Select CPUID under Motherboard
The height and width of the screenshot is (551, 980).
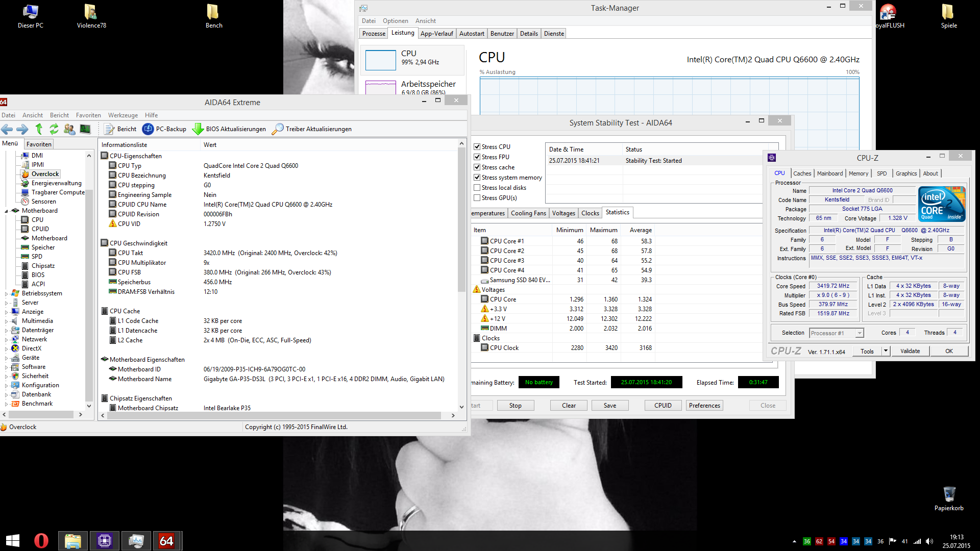[40, 229]
